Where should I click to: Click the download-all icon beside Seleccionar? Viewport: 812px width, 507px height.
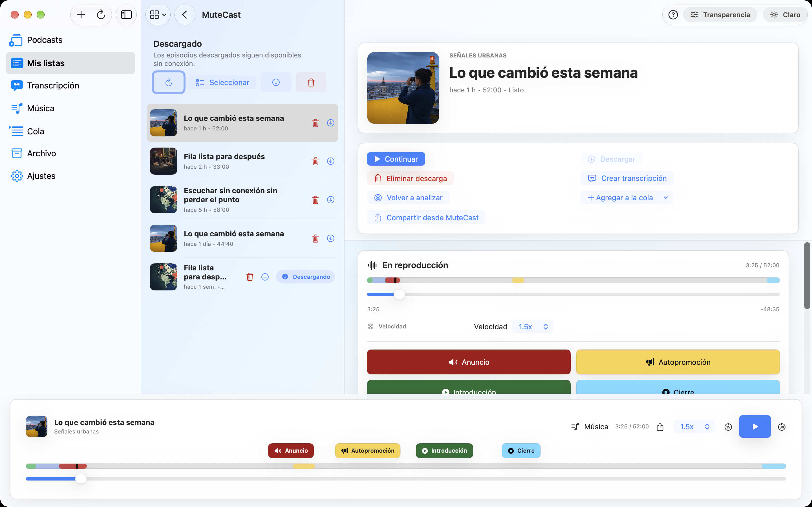coord(276,82)
